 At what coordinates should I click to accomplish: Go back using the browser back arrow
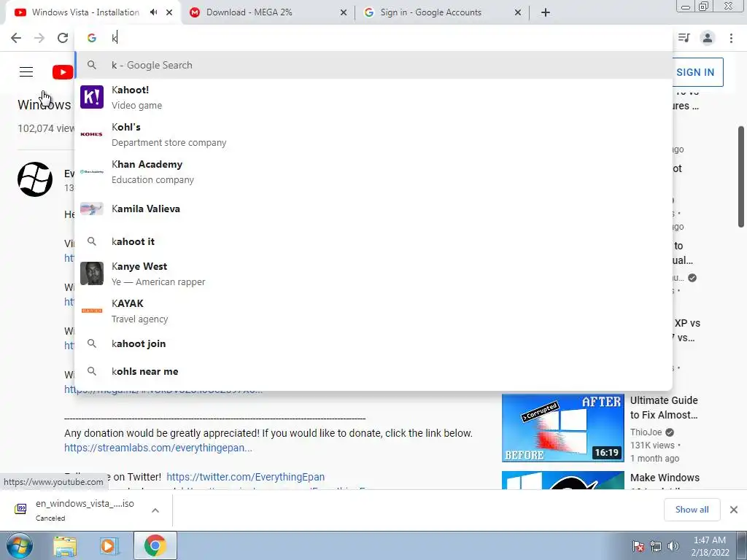click(16, 38)
